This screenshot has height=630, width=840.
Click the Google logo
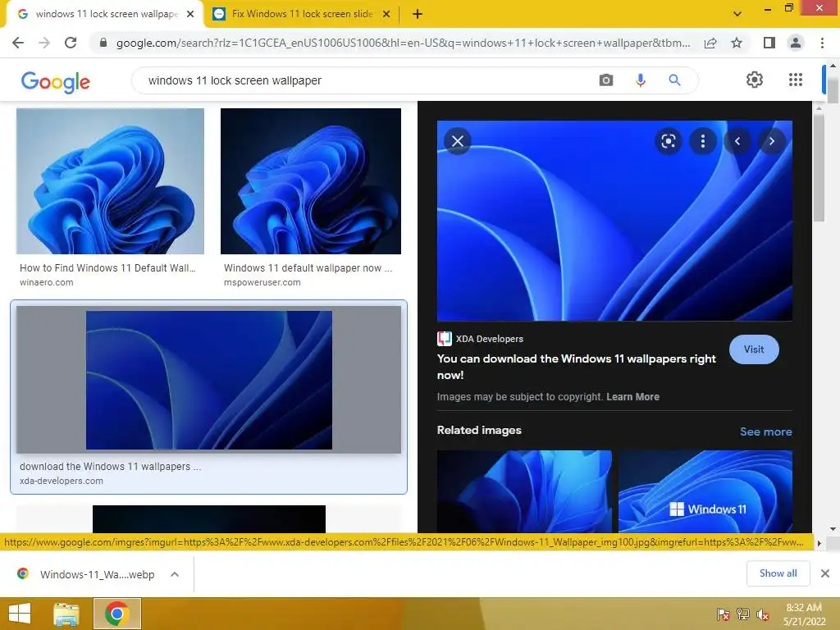pyautogui.click(x=55, y=81)
